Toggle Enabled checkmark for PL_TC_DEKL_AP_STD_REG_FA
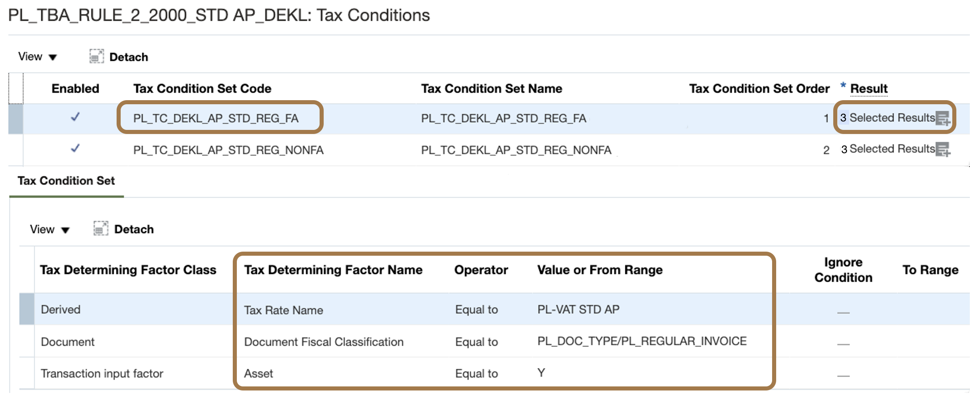 point(75,118)
